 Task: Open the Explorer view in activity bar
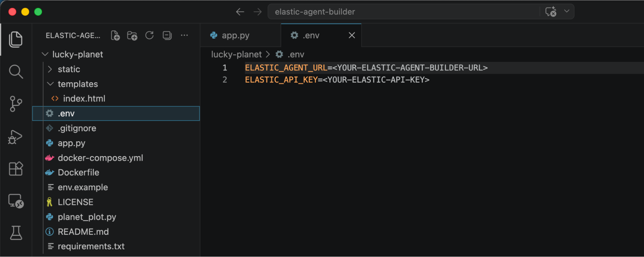tap(15, 39)
